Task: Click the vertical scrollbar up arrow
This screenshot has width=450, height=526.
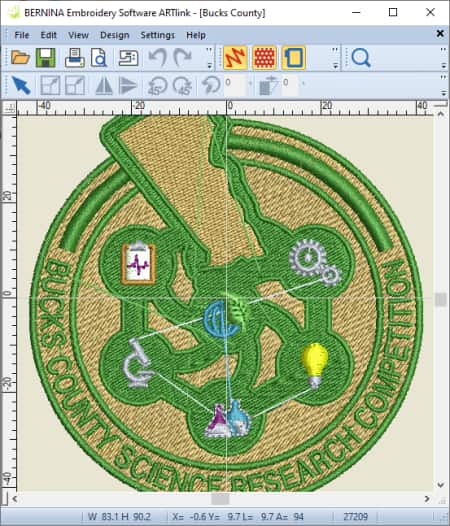Action: point(441,114)
